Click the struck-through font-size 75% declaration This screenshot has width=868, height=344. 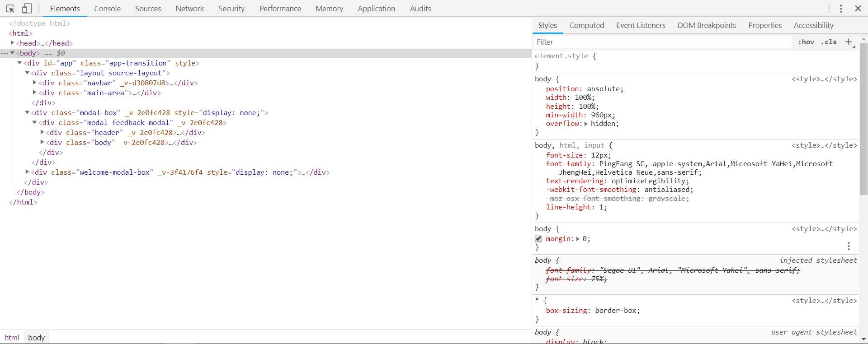[x=576, y=279]
